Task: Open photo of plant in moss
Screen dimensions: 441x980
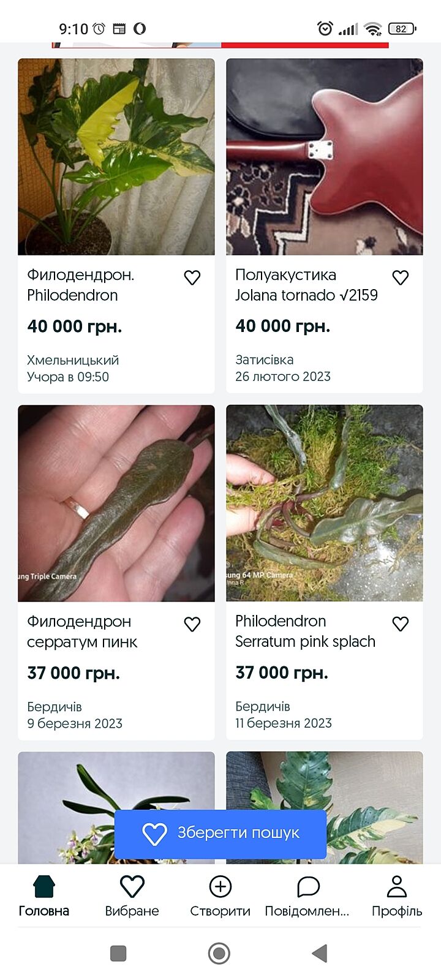Action: [325, 503]
